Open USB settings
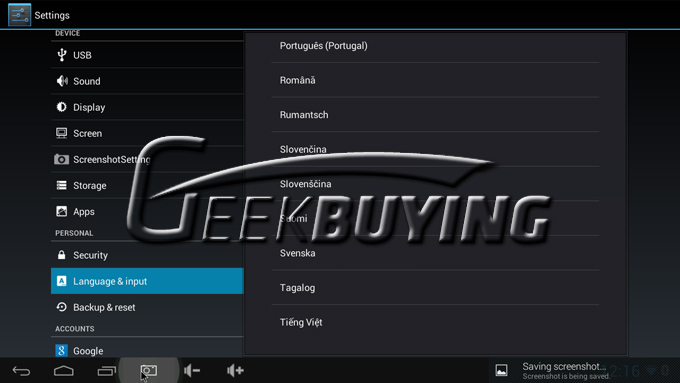Image resolution: width=680 pixels, height=383 pixels. click(147, 55)
